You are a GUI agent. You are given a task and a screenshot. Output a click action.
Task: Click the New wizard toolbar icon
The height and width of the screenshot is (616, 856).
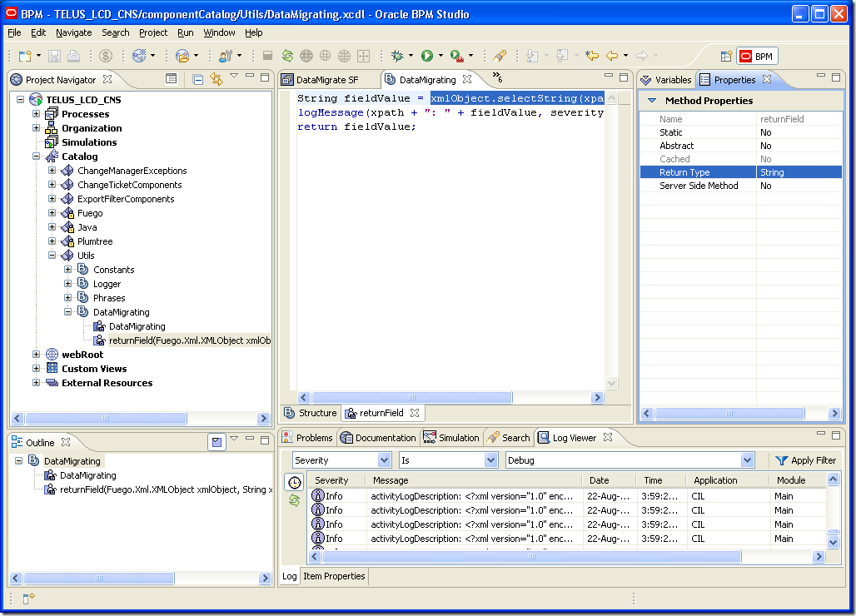[25, 56]
